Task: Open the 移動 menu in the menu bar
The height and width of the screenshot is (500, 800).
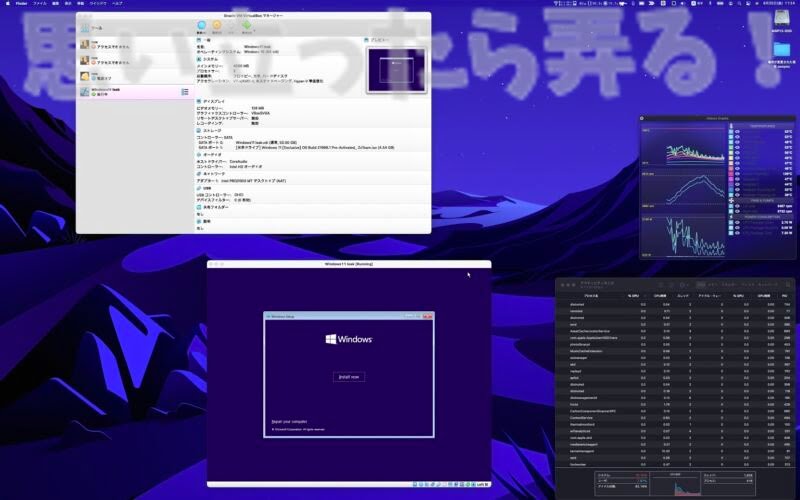Action: click(x=81, y=3)
